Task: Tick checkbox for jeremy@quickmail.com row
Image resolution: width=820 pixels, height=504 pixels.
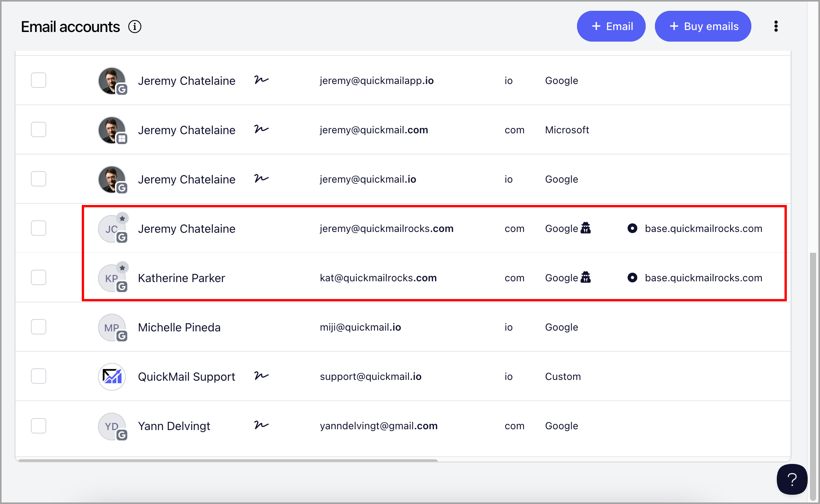Action: click(x=39, y=129)
